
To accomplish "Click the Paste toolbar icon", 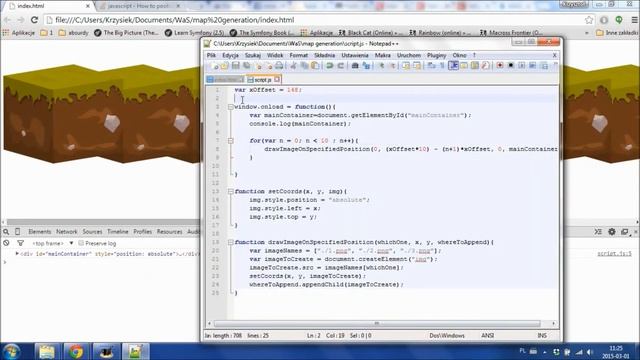I will 315,66.
